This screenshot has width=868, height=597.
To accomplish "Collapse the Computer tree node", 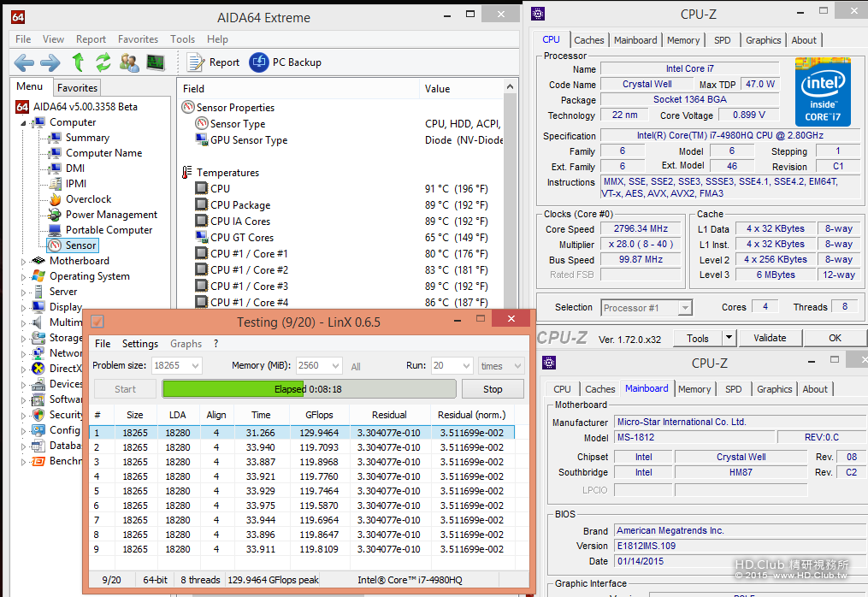I will [24, 122].
